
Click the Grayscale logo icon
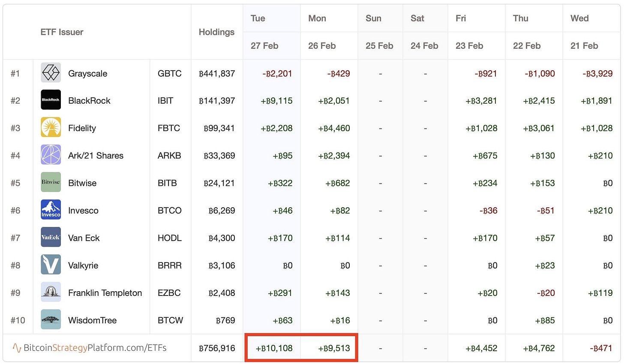pyautogui.click(x=51, y=72)
